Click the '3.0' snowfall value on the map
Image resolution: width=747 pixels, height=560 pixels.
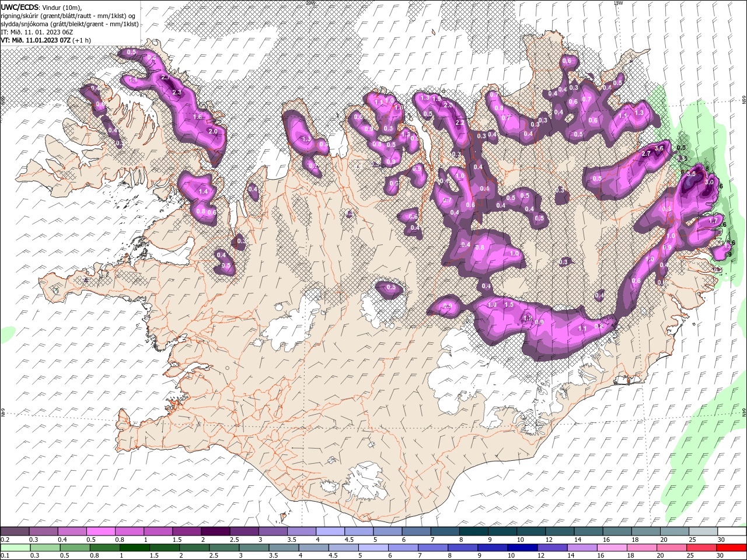(709, 182)
